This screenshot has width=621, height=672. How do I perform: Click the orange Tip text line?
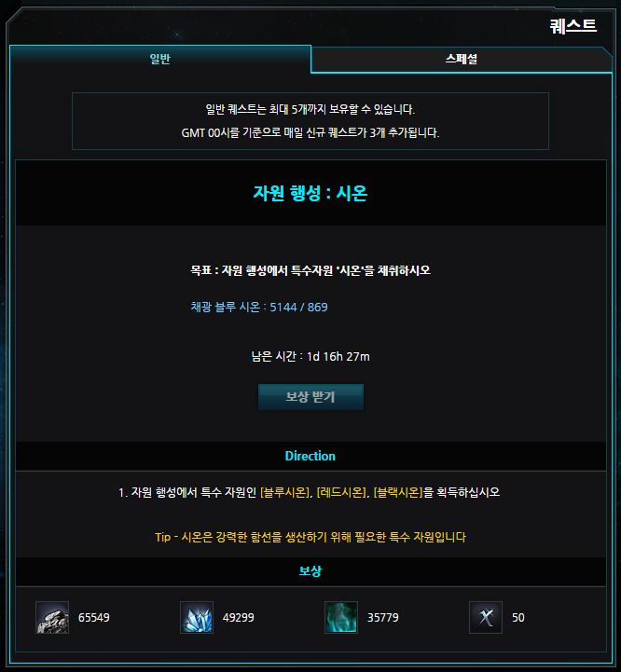[x=310, y=537]
